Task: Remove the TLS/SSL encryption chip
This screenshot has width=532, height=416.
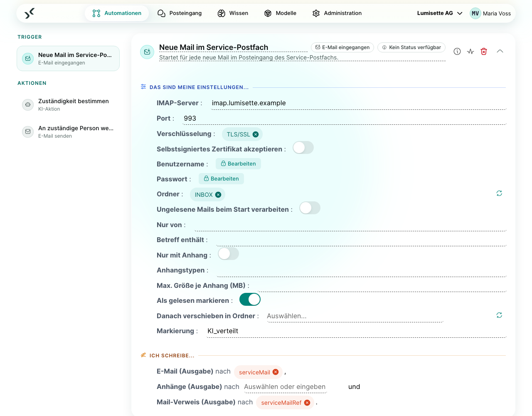Action: [256, 134]
